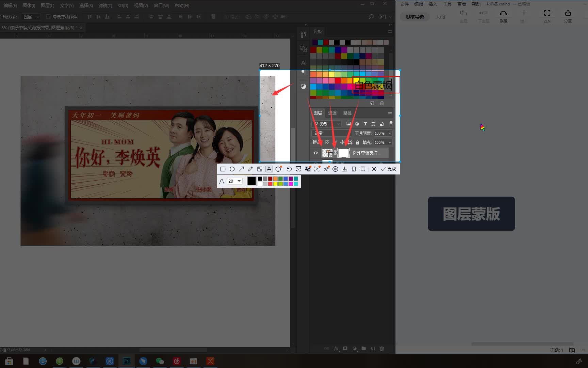The image size is (588, 368).
Task: Confirm the screenshot with 完成
Action: [x=388, y=169]
